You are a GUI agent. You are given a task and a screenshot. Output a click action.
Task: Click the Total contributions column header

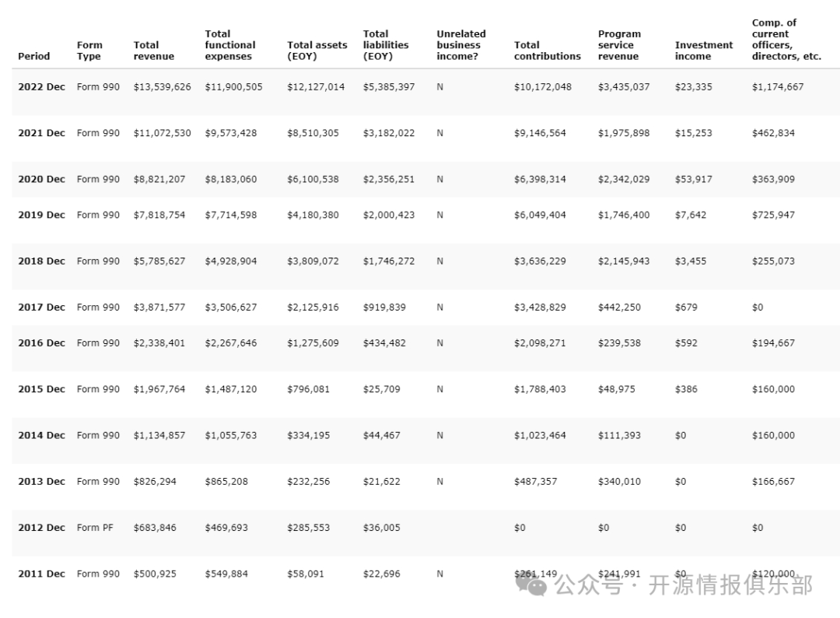point(547,51)
